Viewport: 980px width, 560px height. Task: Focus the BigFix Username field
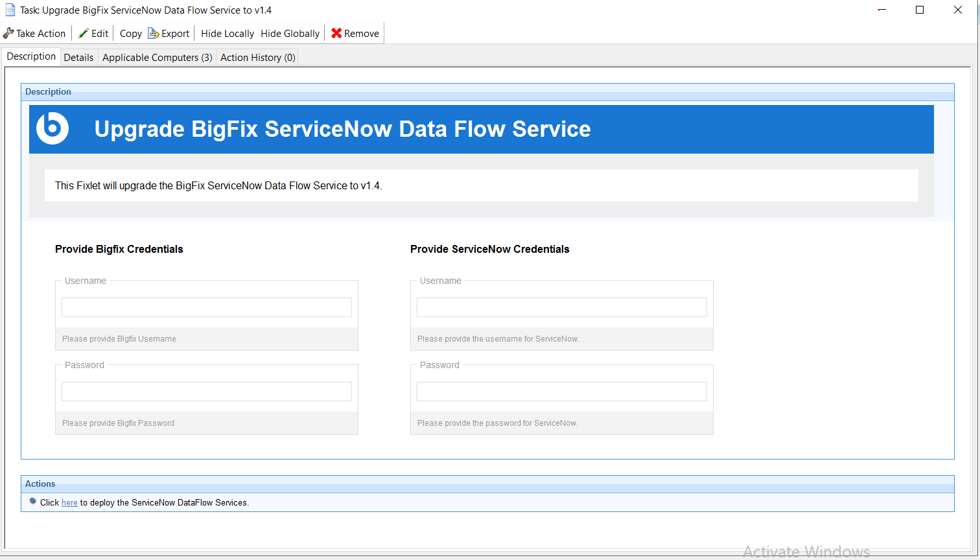click(207, 307)
